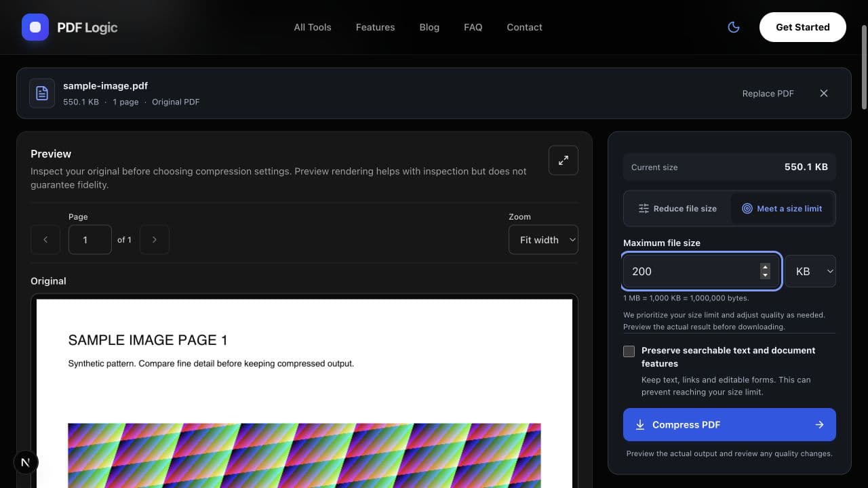Image resolution: width=868 pixels, height=488 pixels.
Task: Enable Preserve searchable text checkbox
Action: tap(629, 351)
